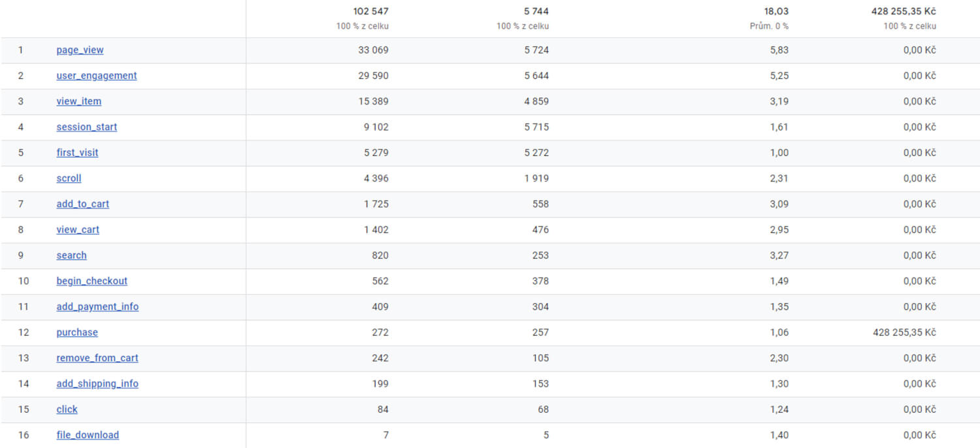This screenshot has width=980, height=448.
Task: Open the page_view event report
Action: click(x=80, y=50)
